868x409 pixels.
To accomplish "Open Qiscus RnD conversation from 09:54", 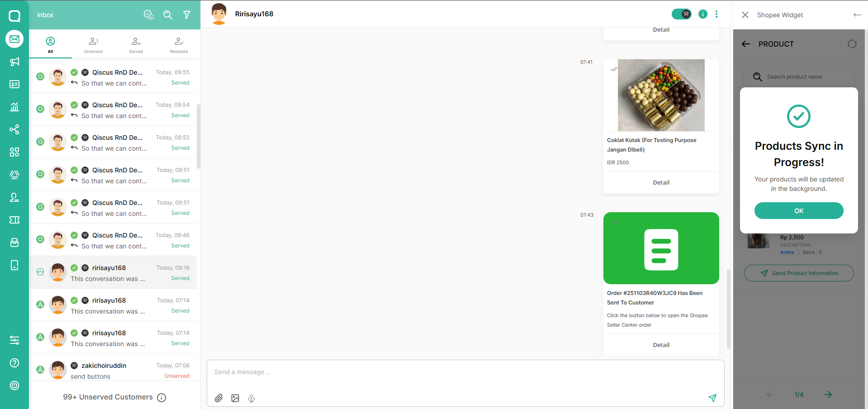I will 113,110.
